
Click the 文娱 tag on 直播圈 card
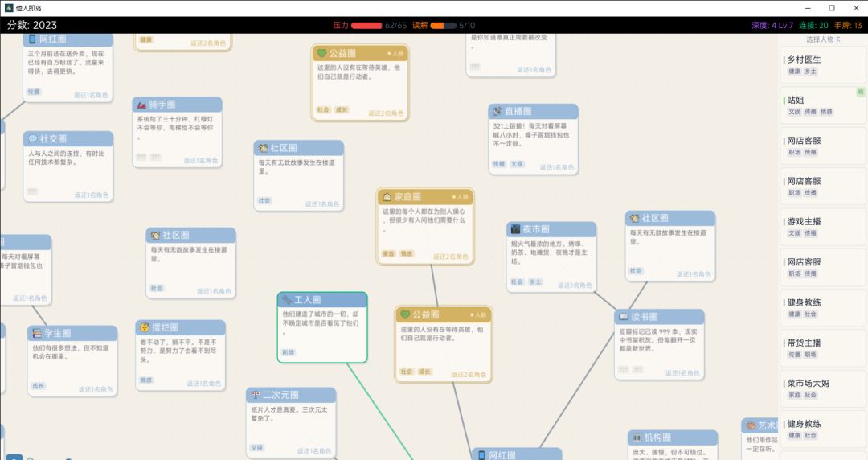tap(517, 164)
